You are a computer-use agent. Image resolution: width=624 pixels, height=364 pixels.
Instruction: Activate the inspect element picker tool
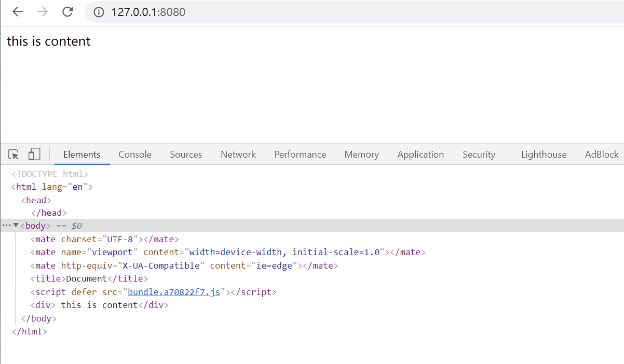pos(14,155)
